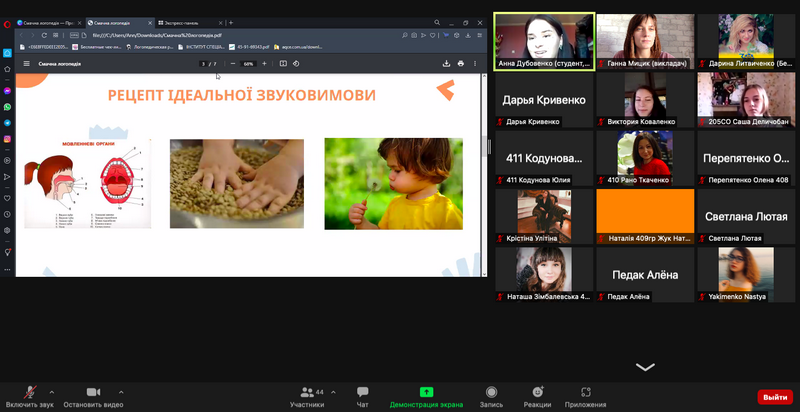Select Педак Алёна participant tile
Viewport: 800px width, 412px height.
pos(645,275)
